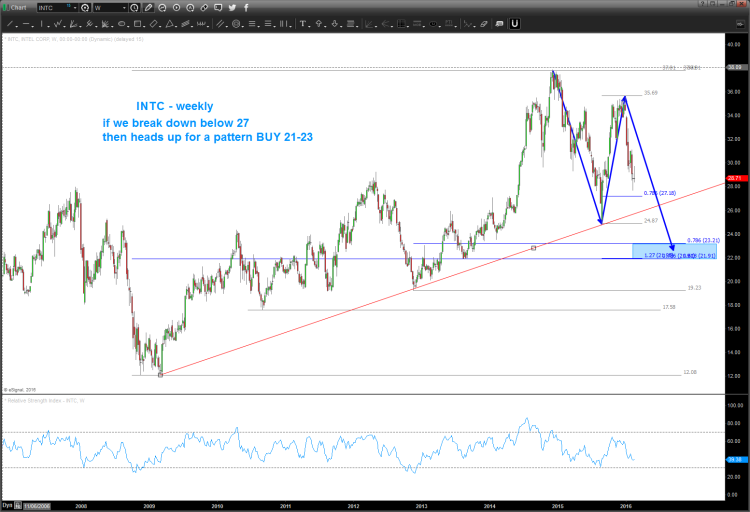The width and height of the screenshot is (750, 512).
Task: Select the vertical line tool
Action: pyautogui.click(x=42, y=23)
